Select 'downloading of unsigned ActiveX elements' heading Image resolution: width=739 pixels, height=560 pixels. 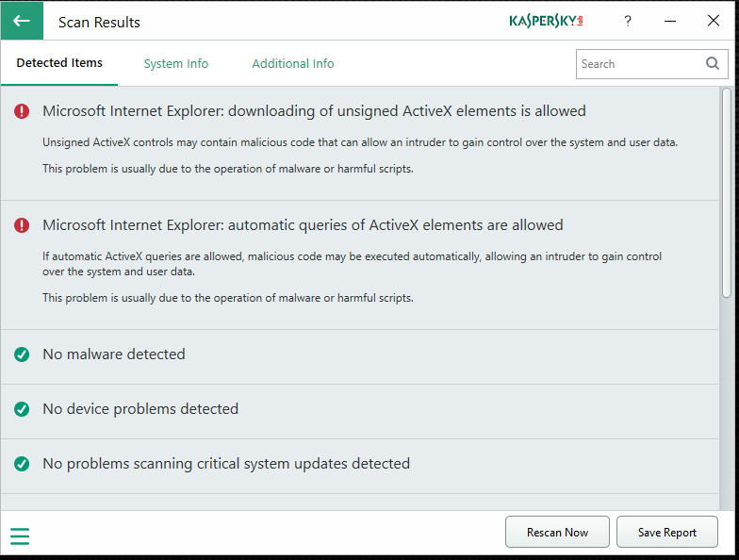click(315, 111)
